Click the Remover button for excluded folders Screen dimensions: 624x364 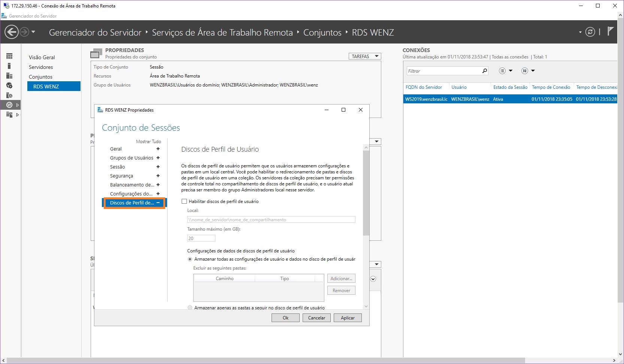tap(341, 290)
